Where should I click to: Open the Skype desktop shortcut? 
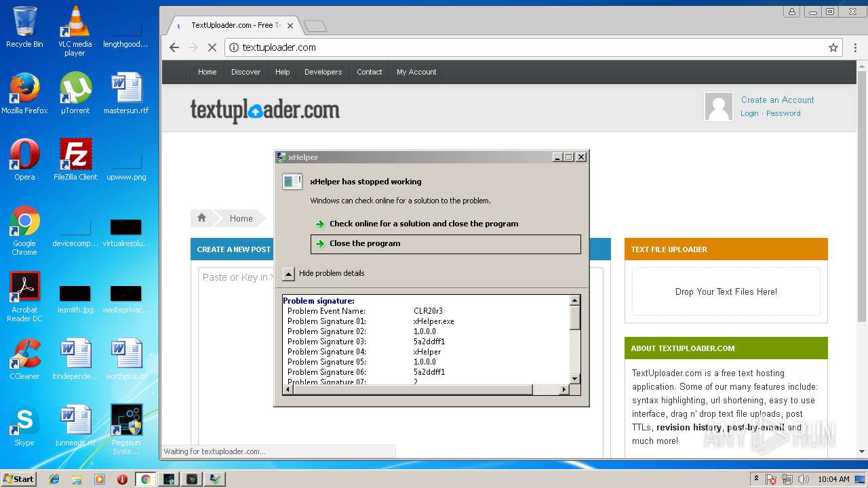tap(24, 426)
